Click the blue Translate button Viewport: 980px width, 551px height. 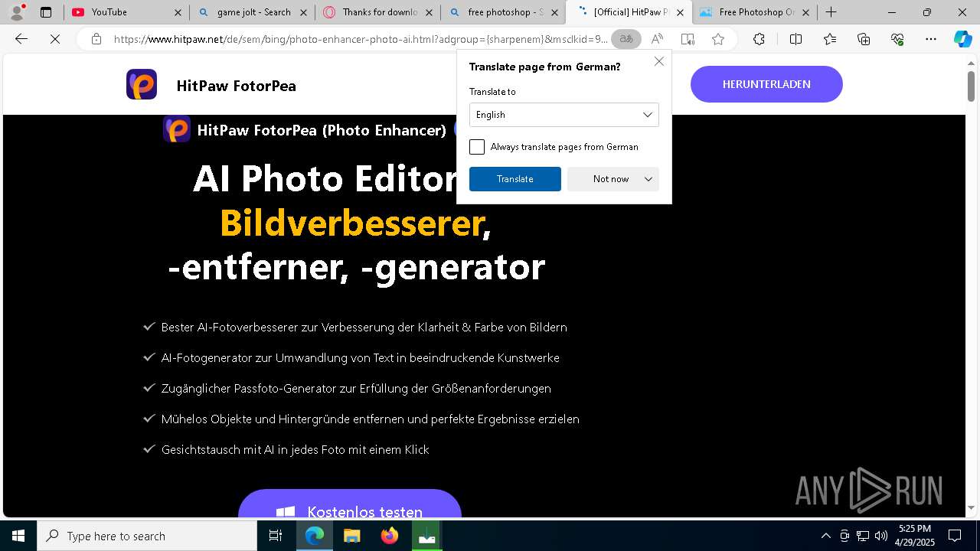pos(515,179)
